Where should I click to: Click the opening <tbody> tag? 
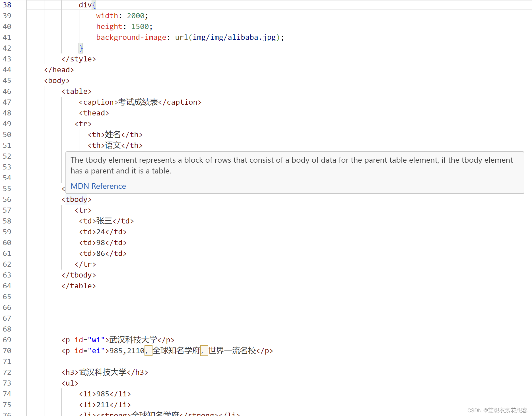(x=77, y=199)
